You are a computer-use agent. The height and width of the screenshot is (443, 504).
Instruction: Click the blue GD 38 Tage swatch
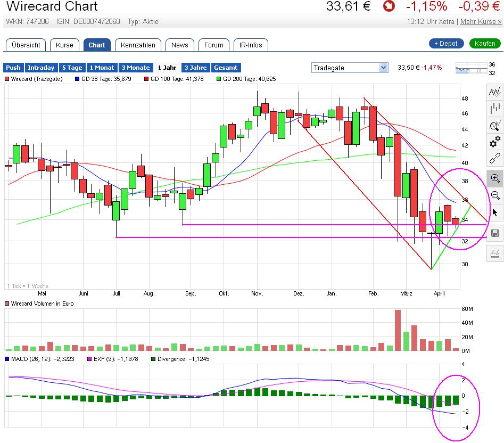tap(77, 79)
